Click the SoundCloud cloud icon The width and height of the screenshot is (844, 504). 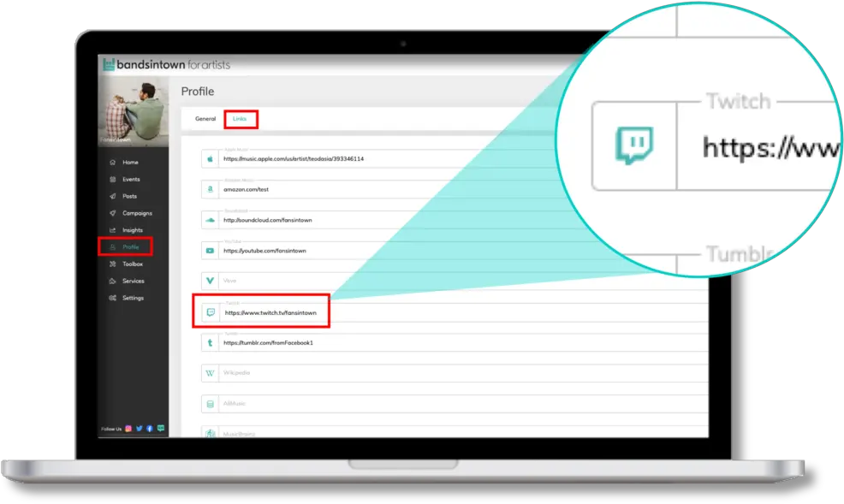tap(211, 220)
